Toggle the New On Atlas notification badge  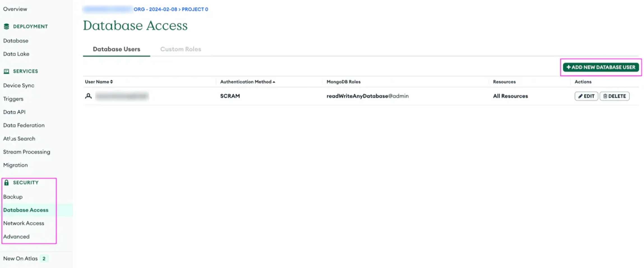[x=44, y=258]
